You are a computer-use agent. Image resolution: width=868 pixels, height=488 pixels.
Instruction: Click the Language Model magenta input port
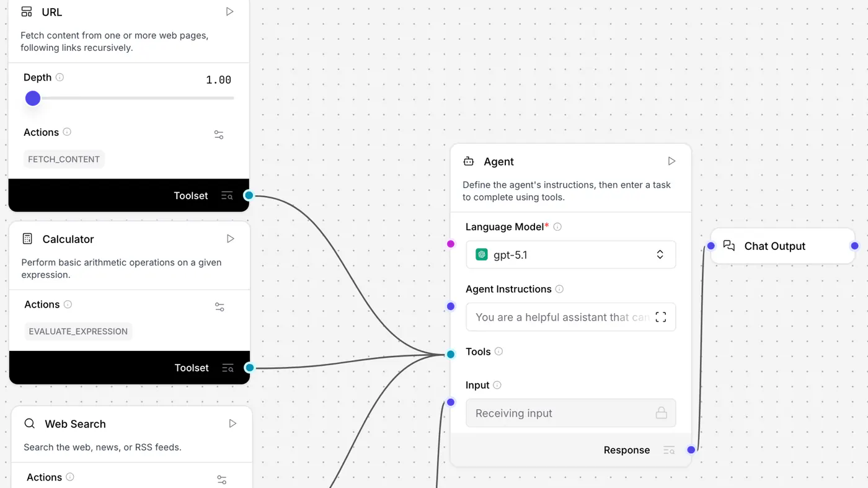point(451,244)
